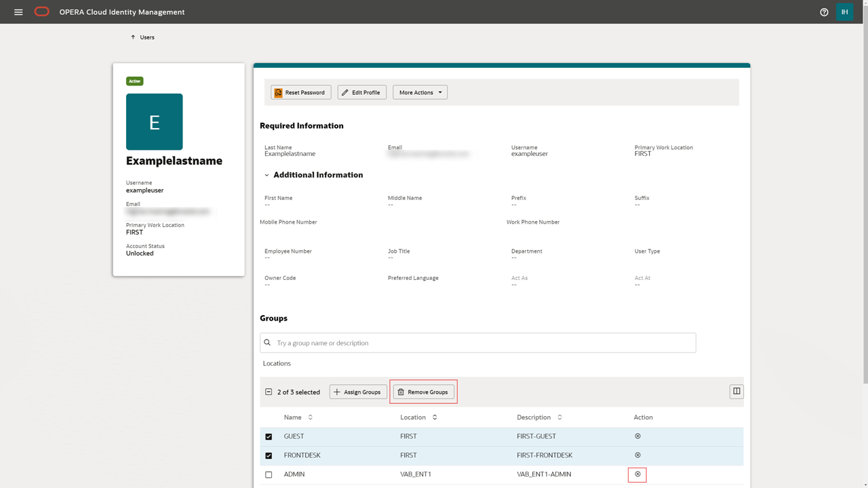Click the IH user avatar icon
The height and width of the screenshot is (488, 868).
click(x=844, y=12)
